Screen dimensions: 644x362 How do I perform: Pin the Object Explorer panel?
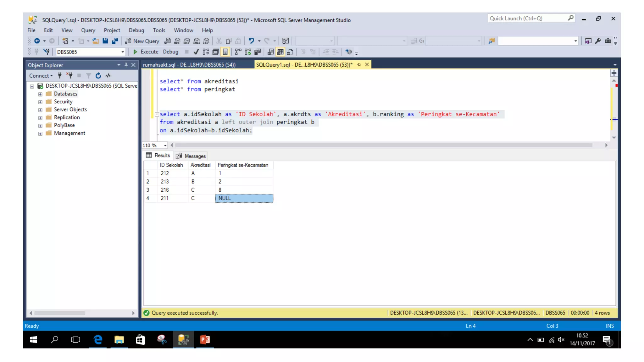126,65
